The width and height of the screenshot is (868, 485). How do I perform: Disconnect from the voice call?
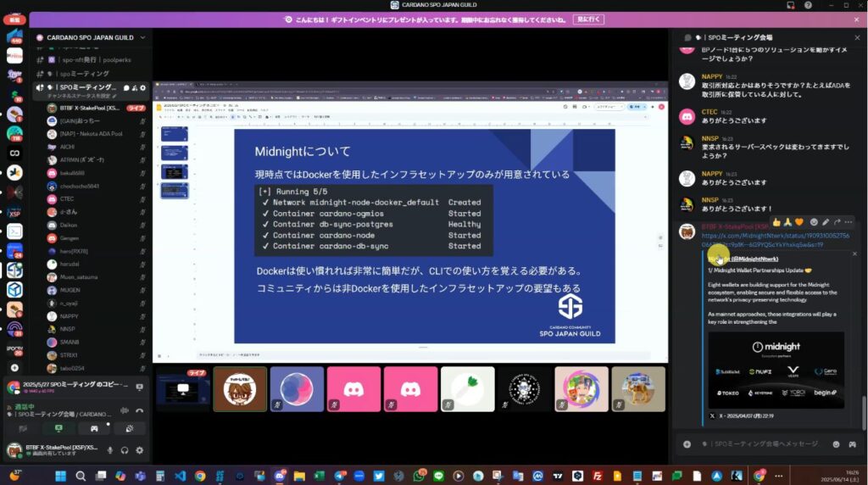pyautogui.click(x=140, y=411)
